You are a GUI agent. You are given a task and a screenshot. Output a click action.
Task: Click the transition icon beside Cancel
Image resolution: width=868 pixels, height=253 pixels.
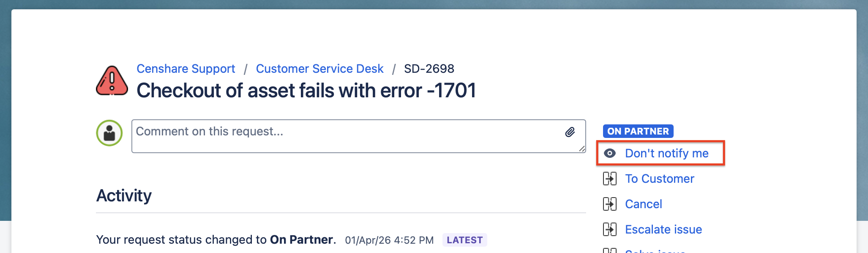(x=610, y=204)
